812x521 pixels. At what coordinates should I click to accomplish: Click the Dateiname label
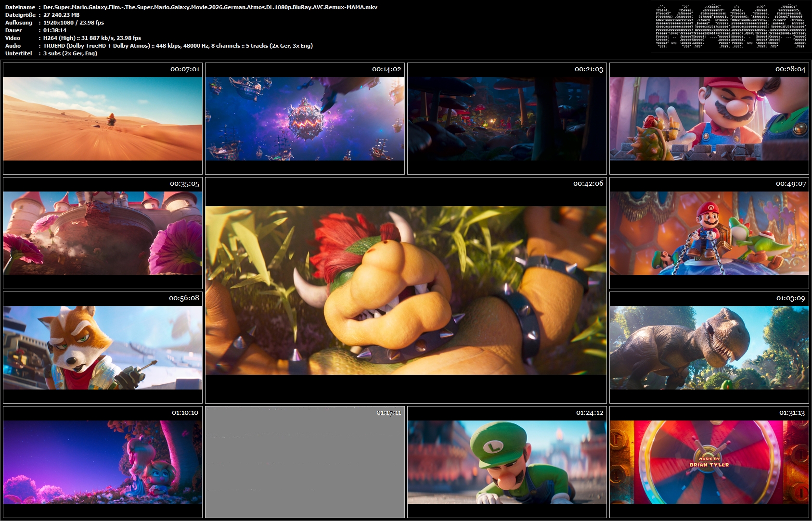coord(20,7)
